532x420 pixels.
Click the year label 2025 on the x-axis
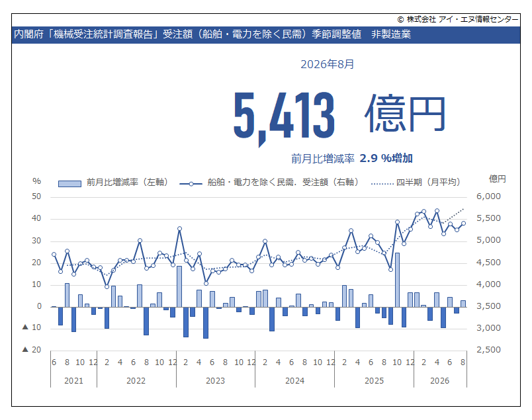click(x=375, y=381)
